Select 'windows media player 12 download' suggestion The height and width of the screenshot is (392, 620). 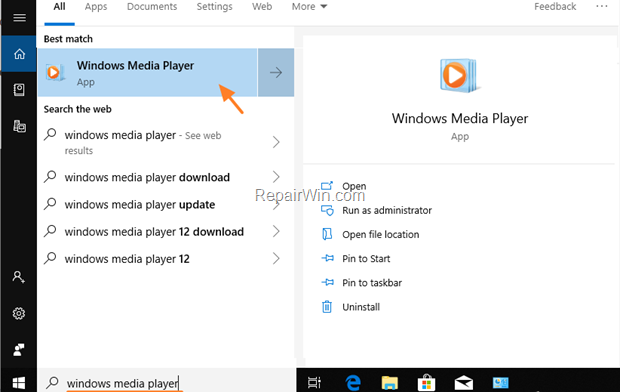pyautogui.click(x=154, y=232)
